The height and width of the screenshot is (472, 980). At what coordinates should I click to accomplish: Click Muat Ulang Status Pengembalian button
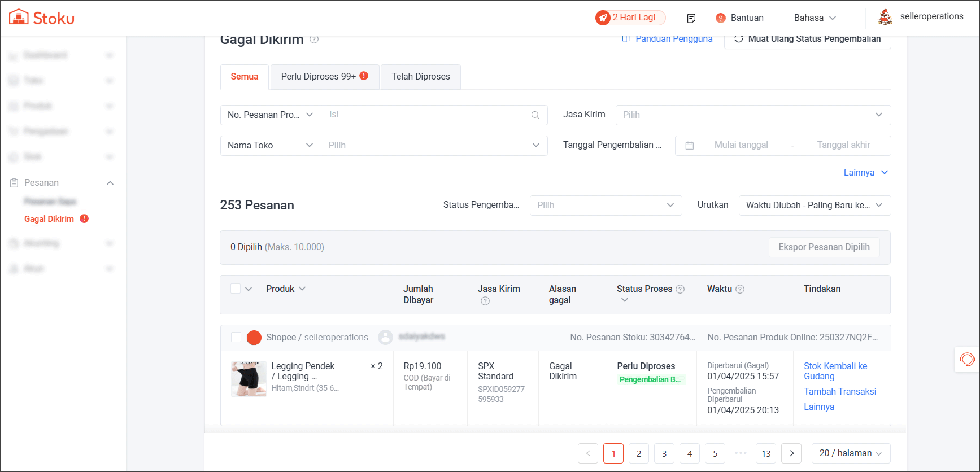[807, 39]
